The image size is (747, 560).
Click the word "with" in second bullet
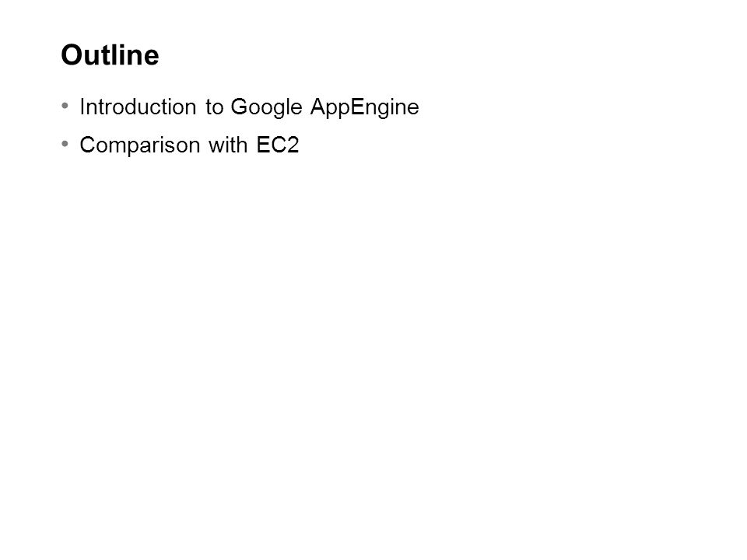(x=228, y=145)
